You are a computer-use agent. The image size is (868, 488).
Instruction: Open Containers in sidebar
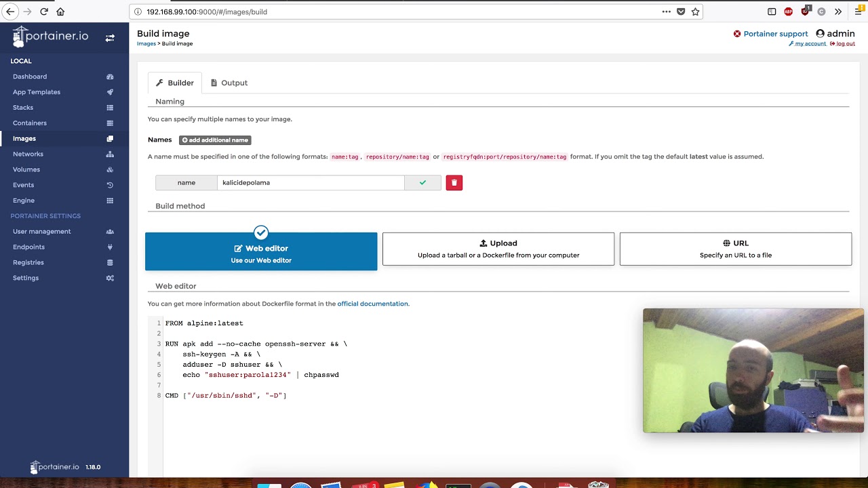point(30,123)
